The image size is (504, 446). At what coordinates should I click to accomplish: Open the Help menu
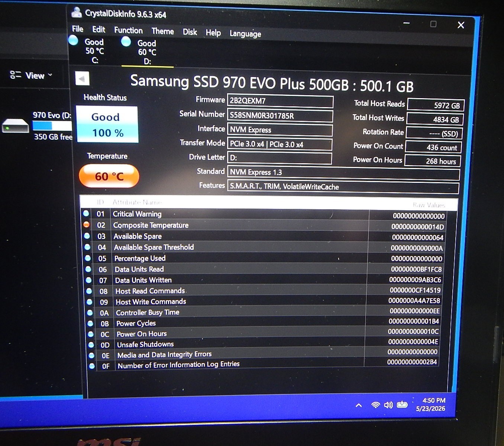click(213, 33)
